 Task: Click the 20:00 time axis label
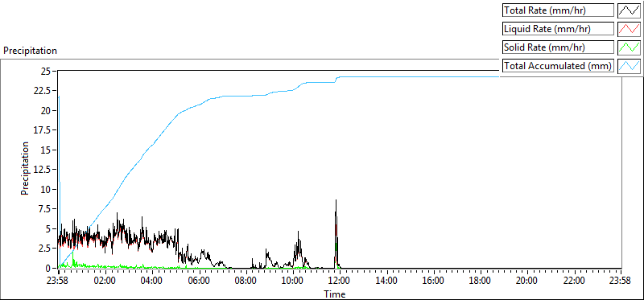coord(527,282)
